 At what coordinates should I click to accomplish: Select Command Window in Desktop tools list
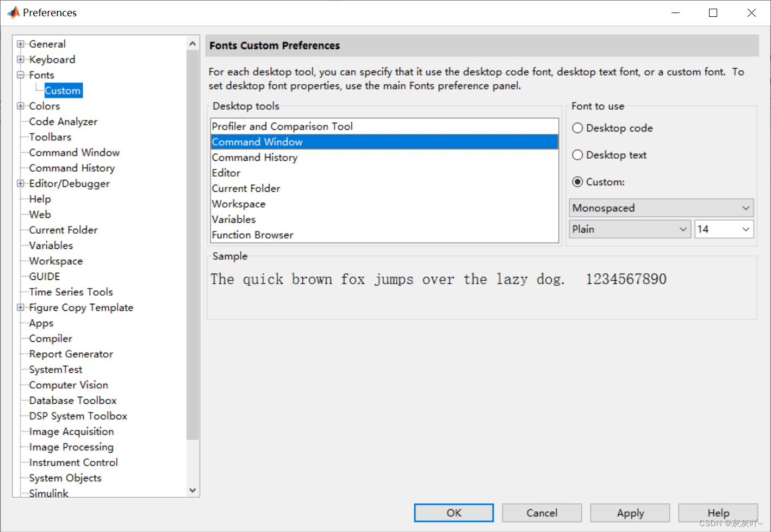click(384, 142)
